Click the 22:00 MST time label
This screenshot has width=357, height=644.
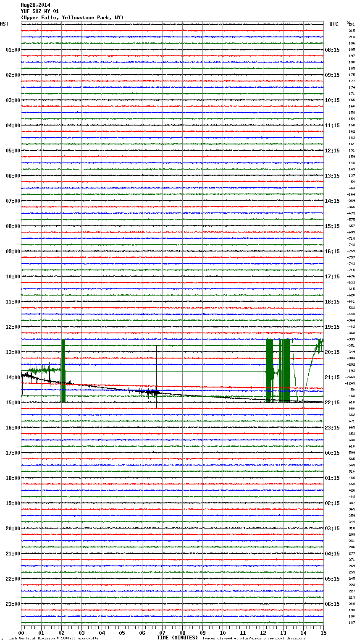(x=13, y=579)
